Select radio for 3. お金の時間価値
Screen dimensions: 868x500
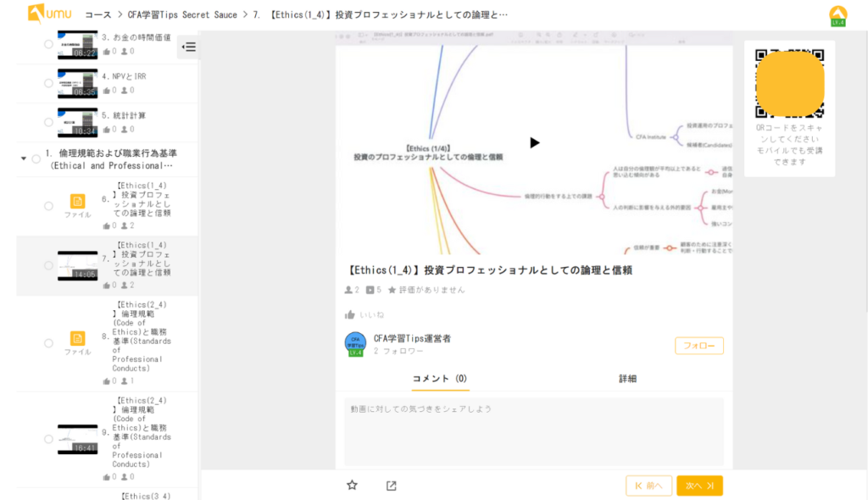tap(48, 44)
